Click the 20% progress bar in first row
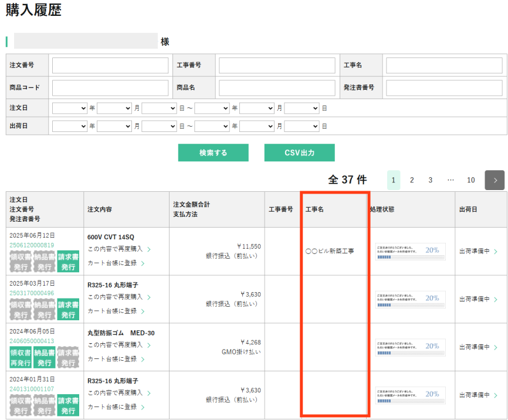This screenshot has width=508, height=420. pos(411,251)
